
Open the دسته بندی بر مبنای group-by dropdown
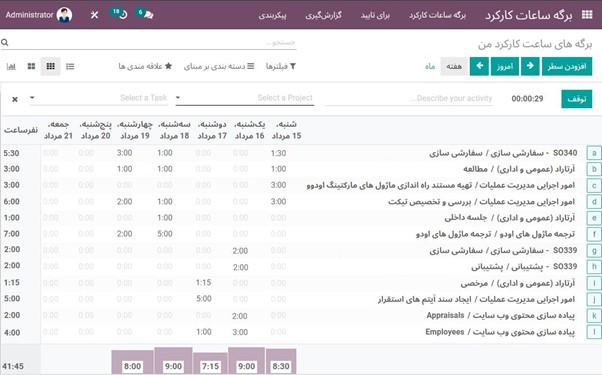[219, 66]
